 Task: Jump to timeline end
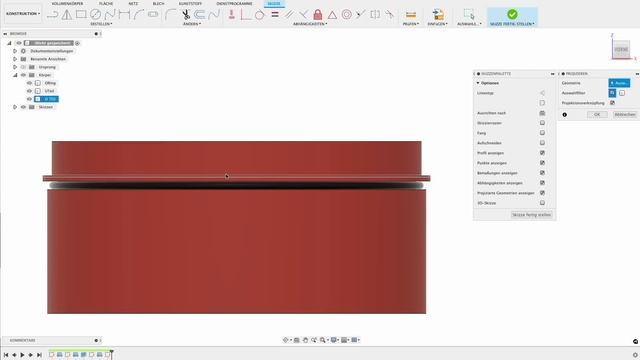coord(40,355)
